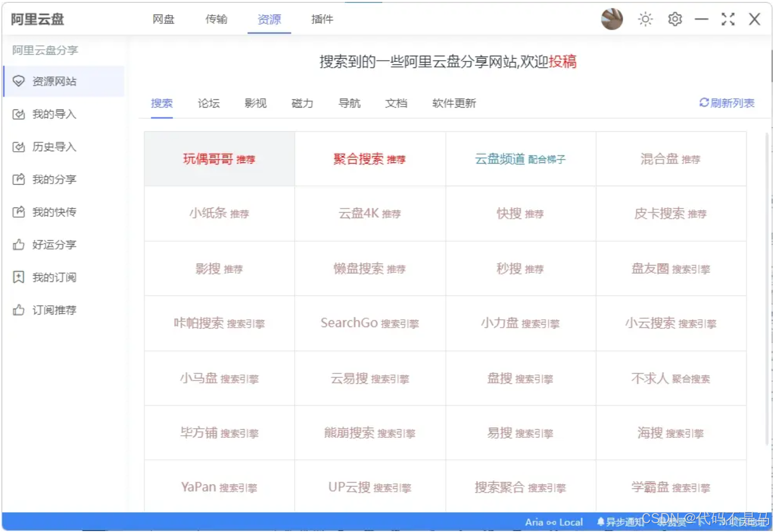Open the 懒盘搜索 site card
Viewport: 773px width, 532px height.
370,268
